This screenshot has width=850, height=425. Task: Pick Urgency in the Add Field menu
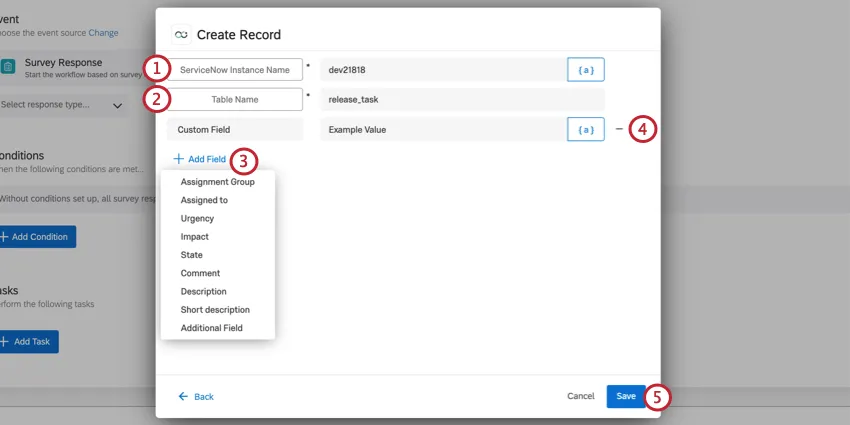(197, 218)
